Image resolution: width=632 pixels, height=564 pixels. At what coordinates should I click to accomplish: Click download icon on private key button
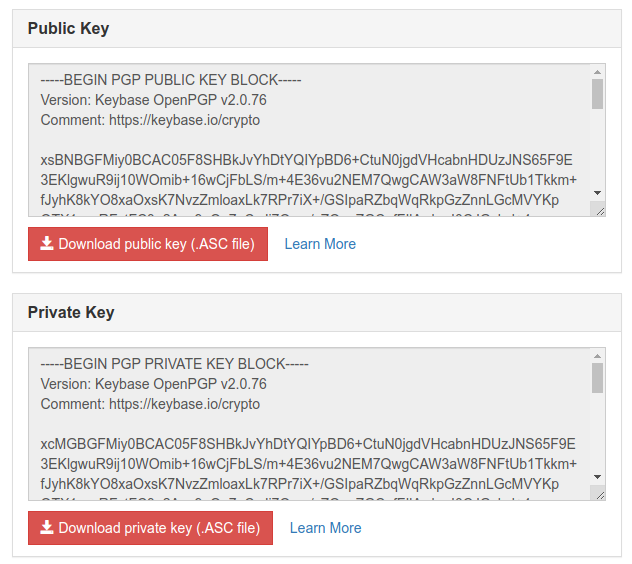click(x=47, y=527)
